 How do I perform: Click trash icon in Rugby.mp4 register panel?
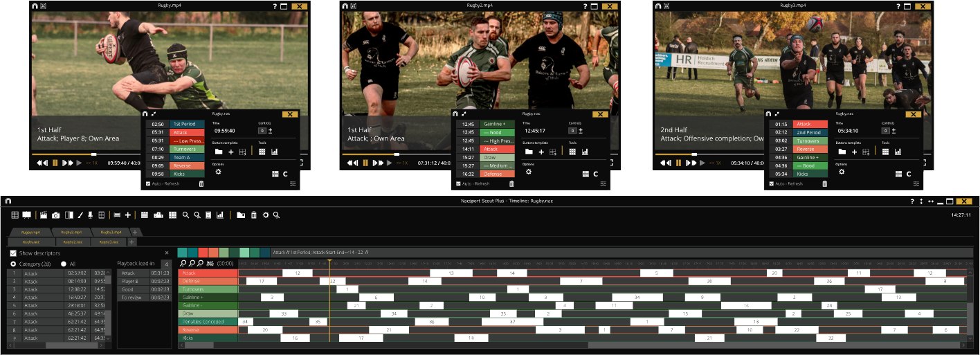pyautogui.click(x=201, y=184)
